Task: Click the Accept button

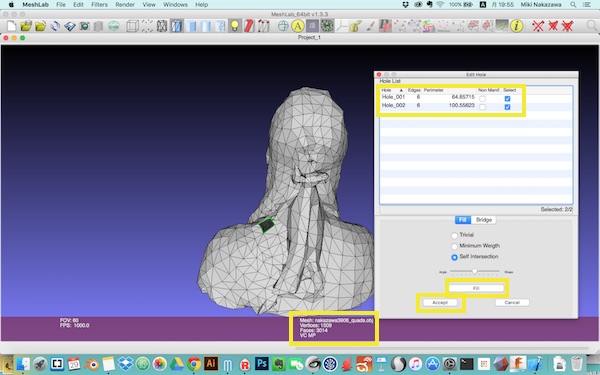Action: (440, 303)
